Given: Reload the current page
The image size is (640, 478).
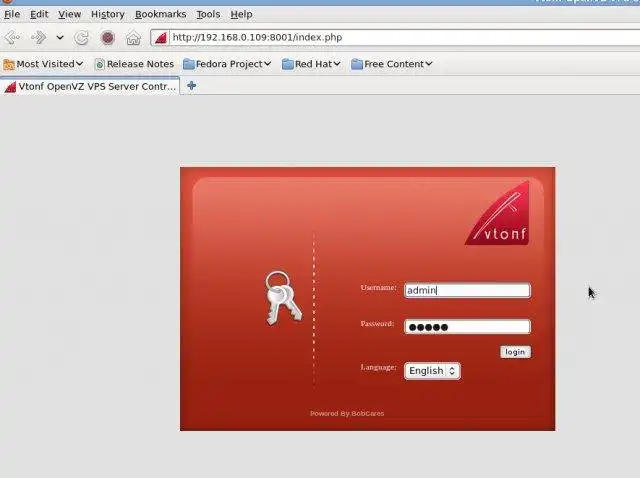Looking at the screenshot, I should pos(81,38).
